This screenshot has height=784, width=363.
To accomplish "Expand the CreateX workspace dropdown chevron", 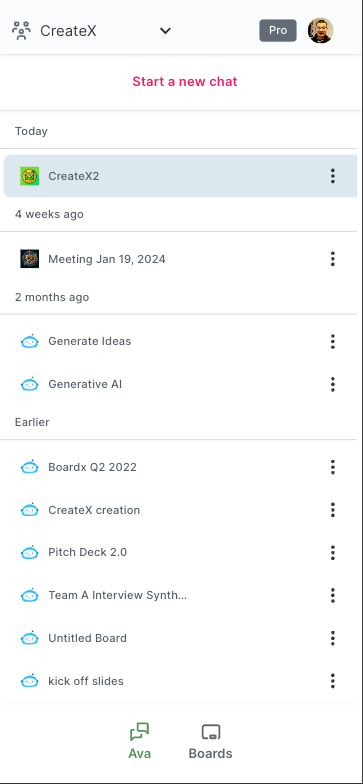I will [x=165, y=31].
